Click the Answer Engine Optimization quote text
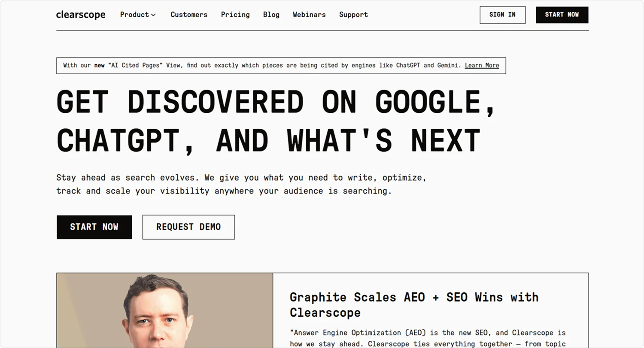This screenshot has width=644, height=348. click(x=428, y=338)
